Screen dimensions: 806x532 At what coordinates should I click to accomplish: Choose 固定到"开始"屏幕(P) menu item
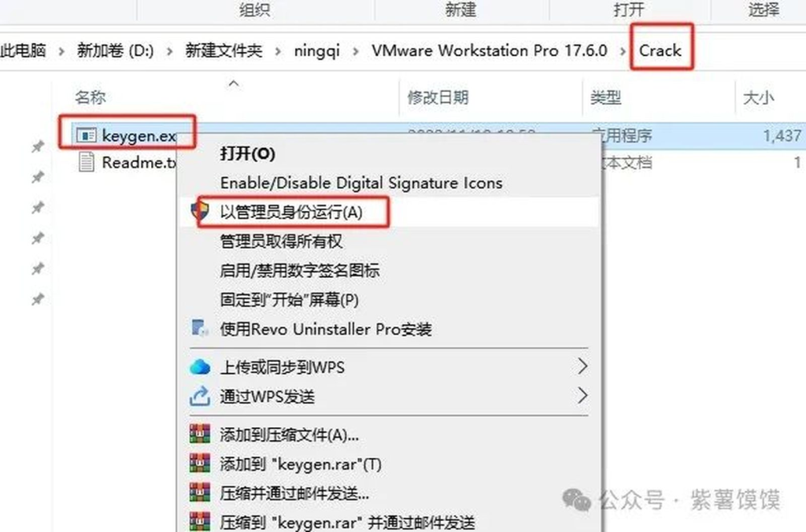tap(290, 300)
